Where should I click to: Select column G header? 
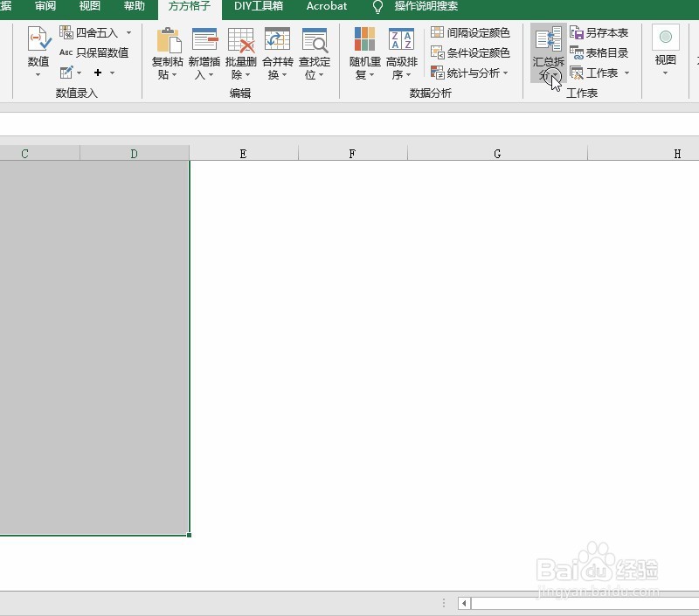pos(497,153)
